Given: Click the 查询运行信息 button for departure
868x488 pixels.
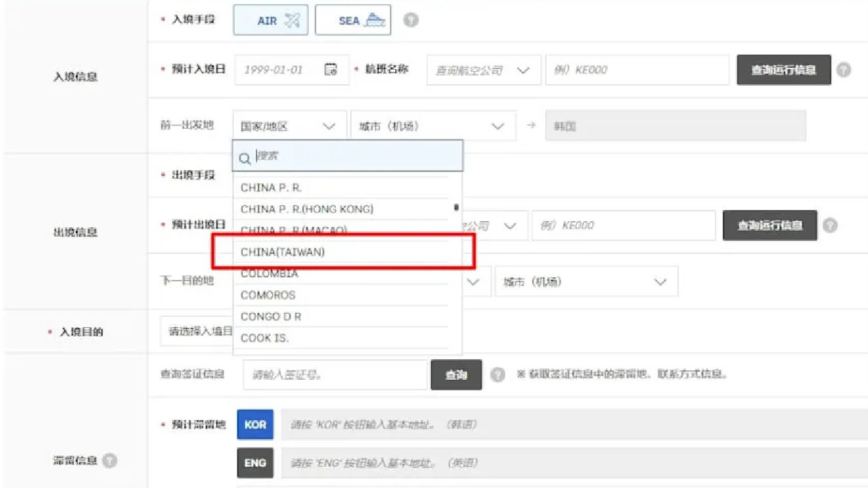Looking at the screenshot, I should coord(770,225).
